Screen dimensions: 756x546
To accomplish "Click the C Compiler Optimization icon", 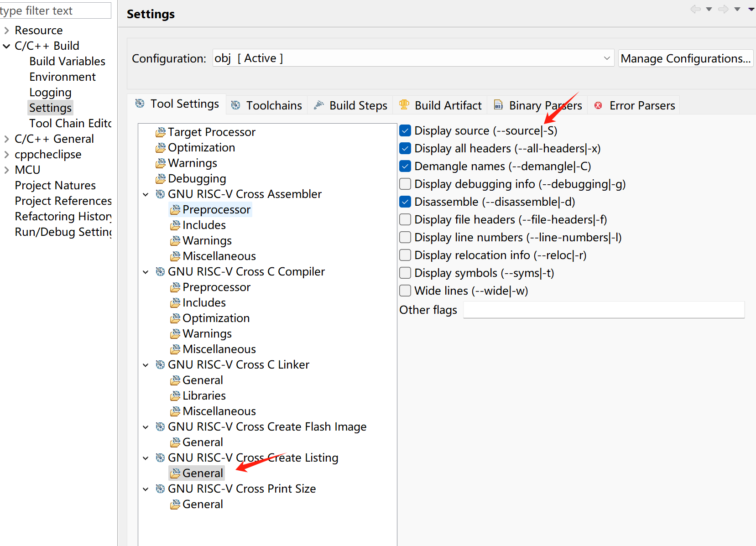I will [175, 318].
